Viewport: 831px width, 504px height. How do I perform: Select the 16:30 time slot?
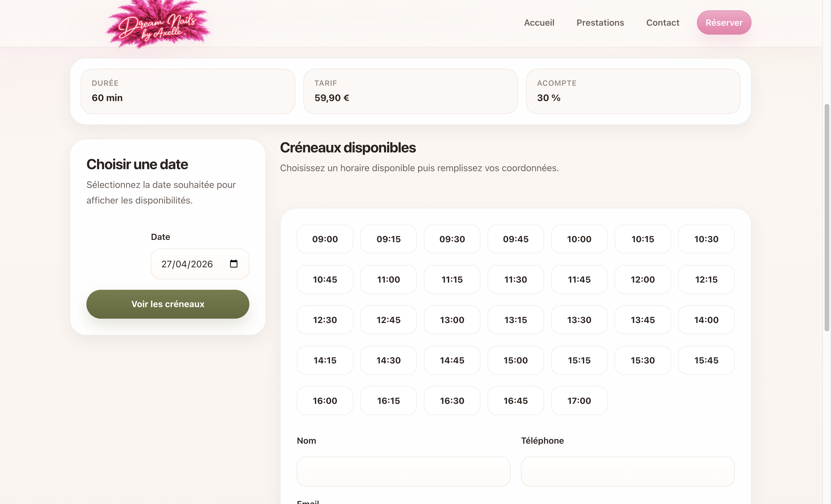click(452, 401)
